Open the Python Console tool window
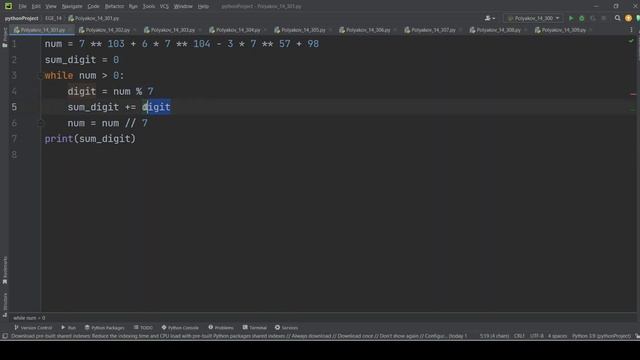 tap(180, 327)
